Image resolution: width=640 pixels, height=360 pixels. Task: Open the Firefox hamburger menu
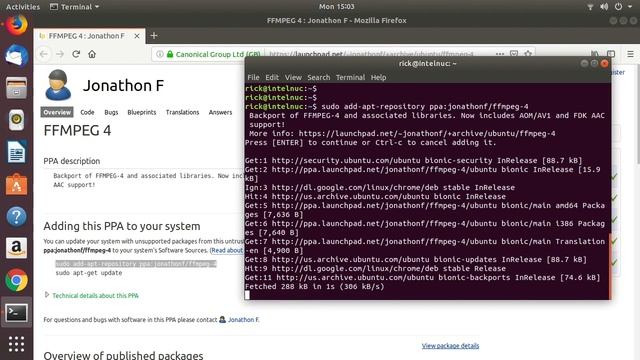(x=631, y=54)
